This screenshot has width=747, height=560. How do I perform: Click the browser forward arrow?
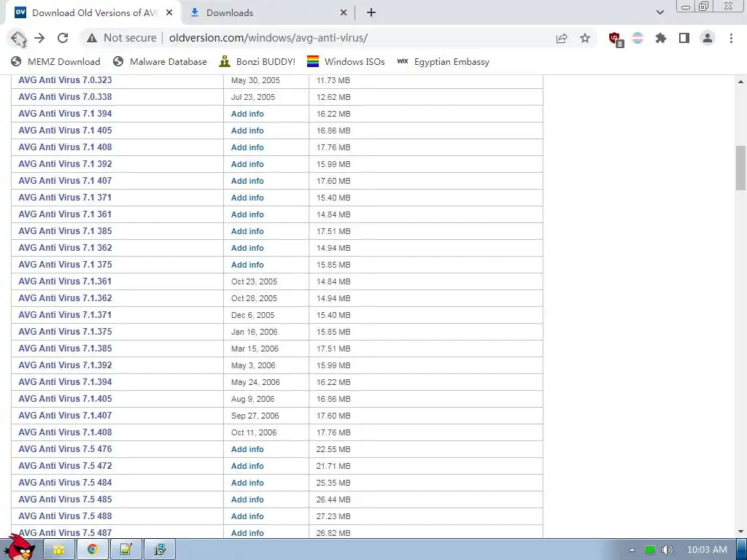pos(39,38)
